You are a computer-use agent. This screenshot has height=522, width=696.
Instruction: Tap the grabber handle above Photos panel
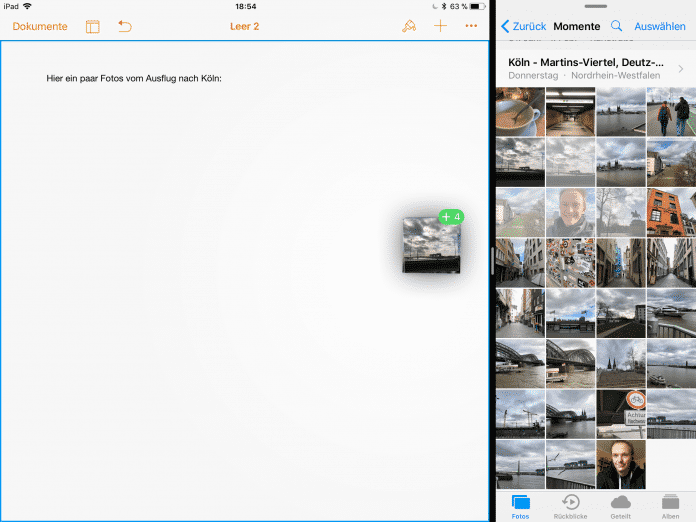click(596, 5)
